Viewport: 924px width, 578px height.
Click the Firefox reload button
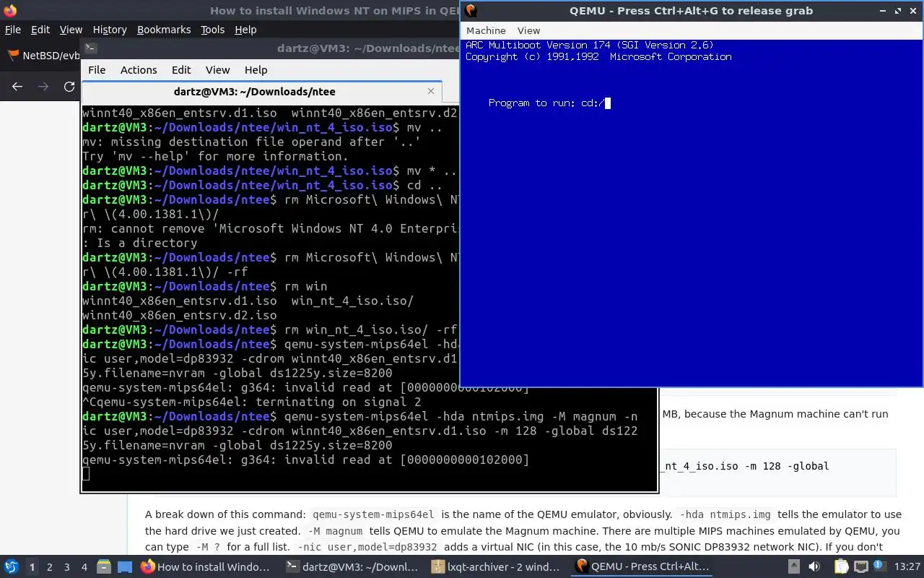(69, 87)
